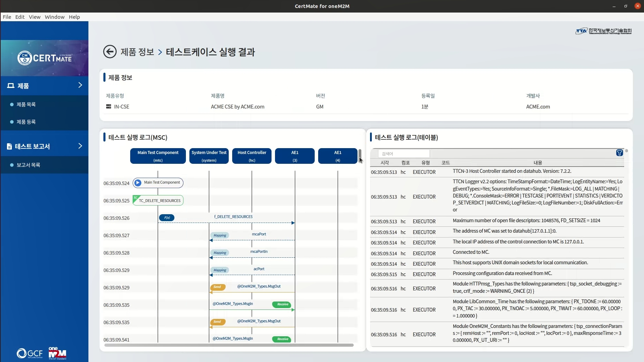Click the CertMate logo in sidebar

pyautogui.click(x=45, y=58)
